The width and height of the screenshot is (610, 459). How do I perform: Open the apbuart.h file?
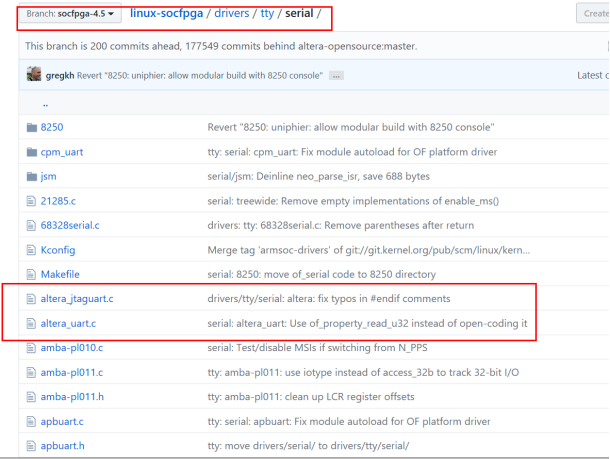(x=62, y=446)
